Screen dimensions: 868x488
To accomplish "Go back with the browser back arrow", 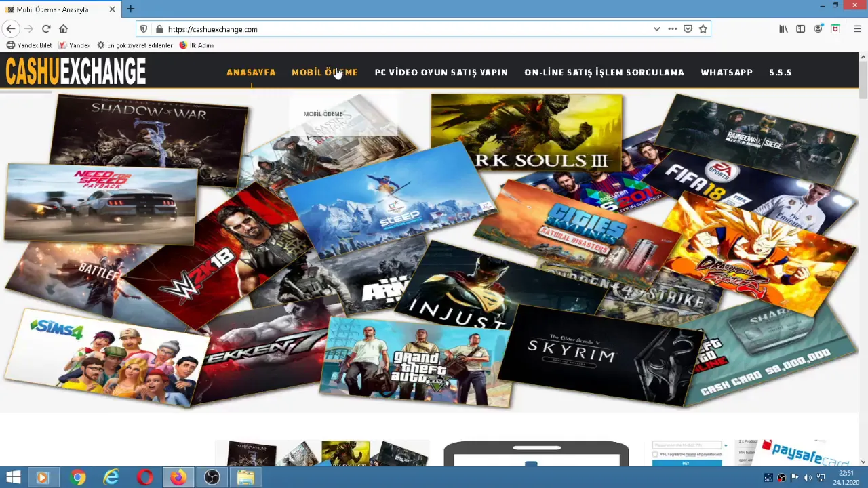I will 11,29.
